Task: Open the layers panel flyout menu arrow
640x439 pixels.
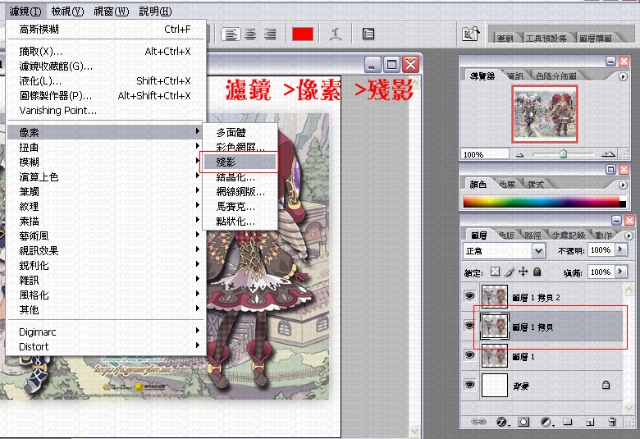Action: 628,235
